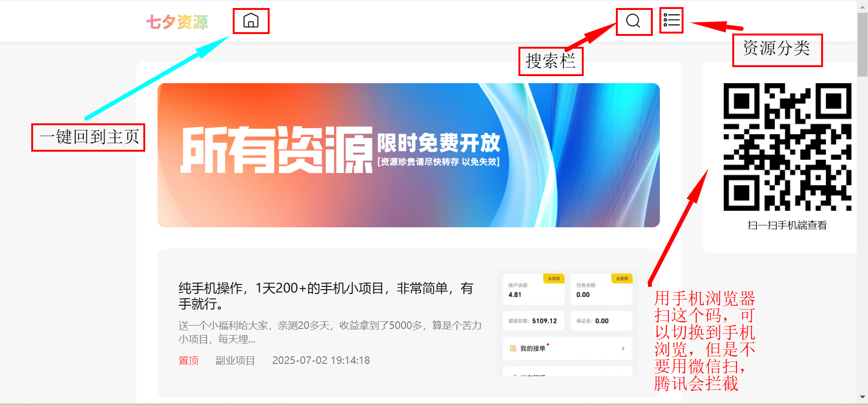Click the 七夕资源 site logo
868x405 pixels.
[x=177, y=22]
